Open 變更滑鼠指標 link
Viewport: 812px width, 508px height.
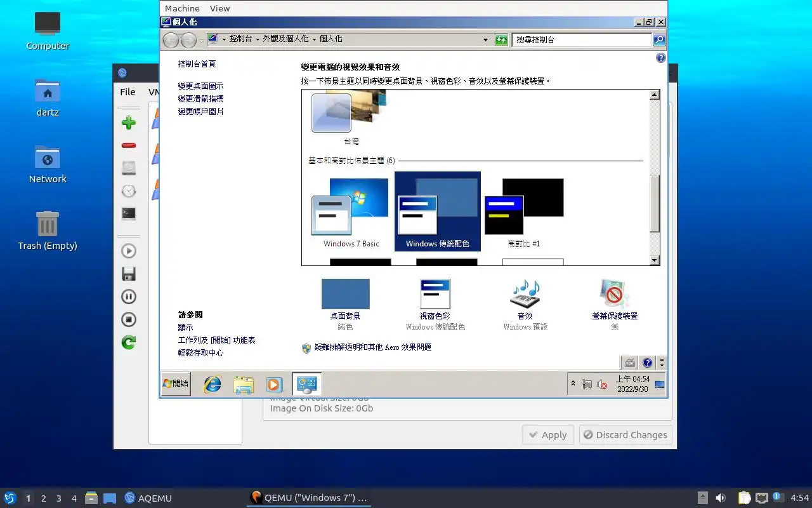pos(200,99)
